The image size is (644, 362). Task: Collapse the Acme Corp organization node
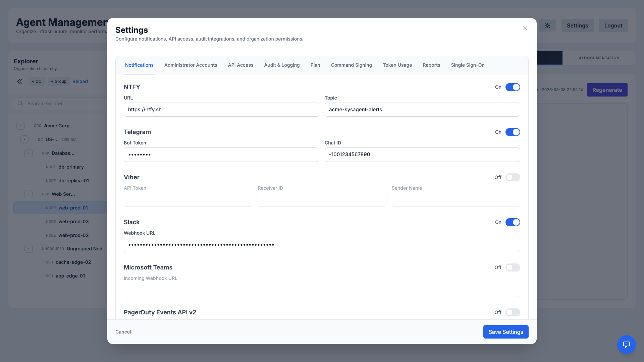[20, 126]
